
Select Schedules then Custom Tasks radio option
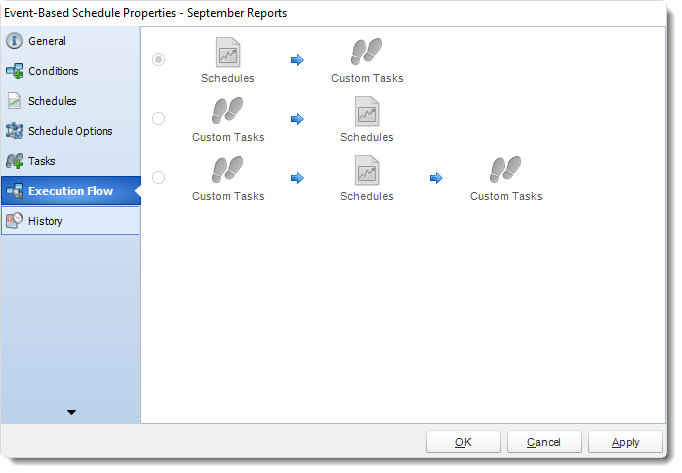tap(158, 59)
